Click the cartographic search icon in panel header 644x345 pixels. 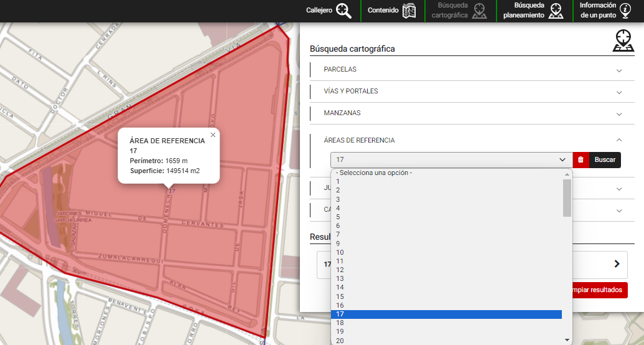pyautogui.click(x=623, y=40)
